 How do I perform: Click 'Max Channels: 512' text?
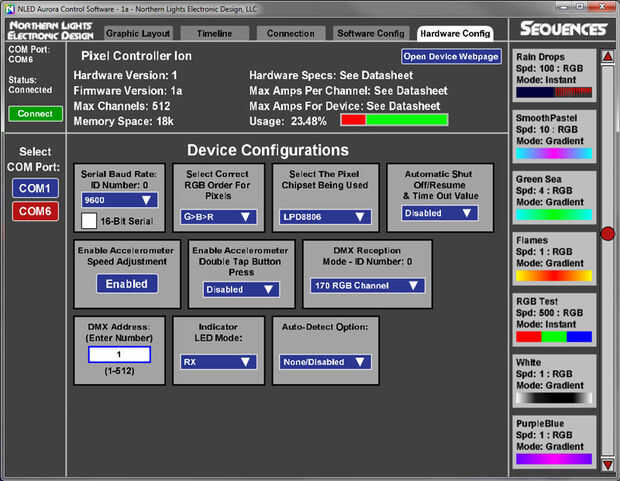pyautogui.click(x=122, y=106)
